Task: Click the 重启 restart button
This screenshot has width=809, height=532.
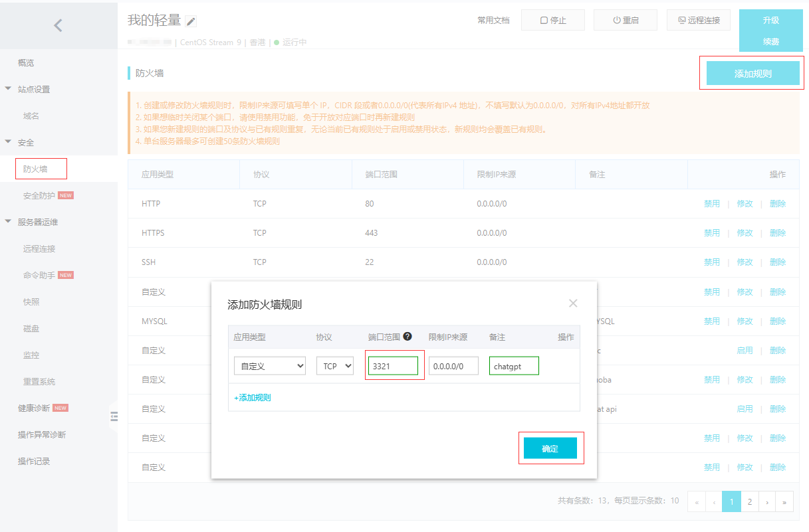Action: 625,20
